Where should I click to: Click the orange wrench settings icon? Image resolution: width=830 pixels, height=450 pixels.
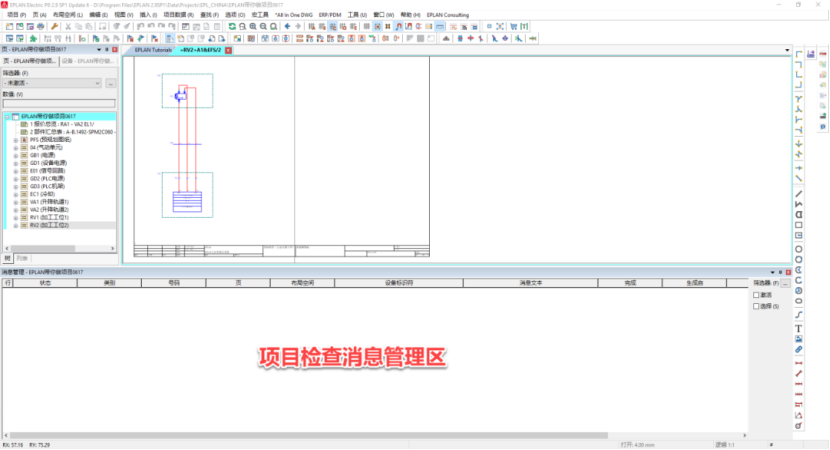[x=55, y=26]
